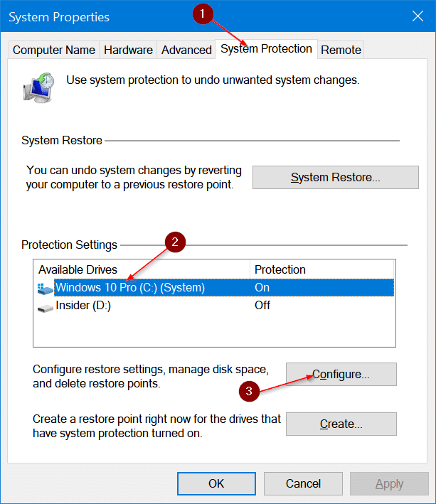The height and width of the screenshot is (504, 436).
Task: Click the Windows drive icon for C:
Action: click(x=45, y=289)
